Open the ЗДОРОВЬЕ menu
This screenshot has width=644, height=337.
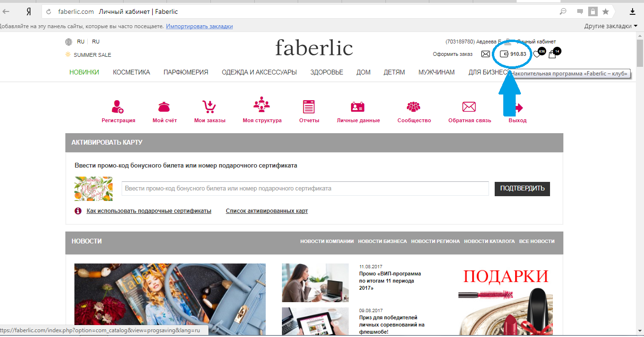pyautogui.click(x=326, y=72)
